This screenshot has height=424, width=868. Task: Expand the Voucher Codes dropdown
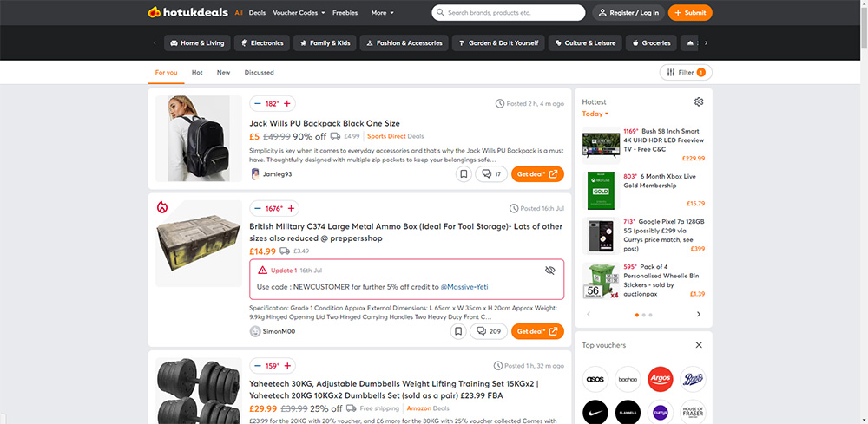[299, 13]
